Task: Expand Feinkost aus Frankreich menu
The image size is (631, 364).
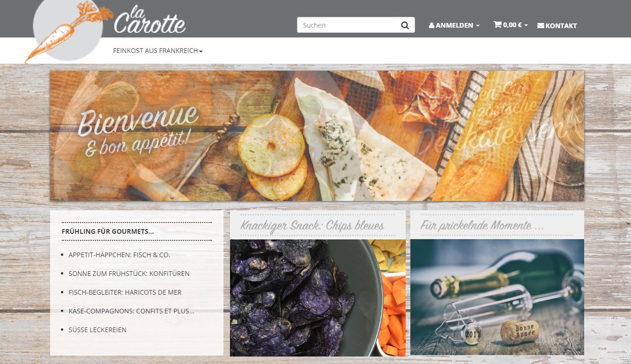Action: tap(158, 51)
